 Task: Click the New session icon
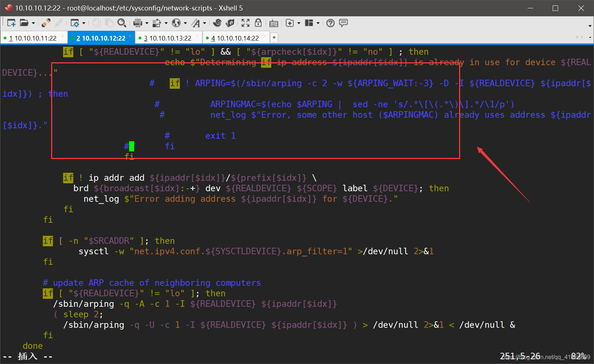pyautogui.click(x=11, y=23)
